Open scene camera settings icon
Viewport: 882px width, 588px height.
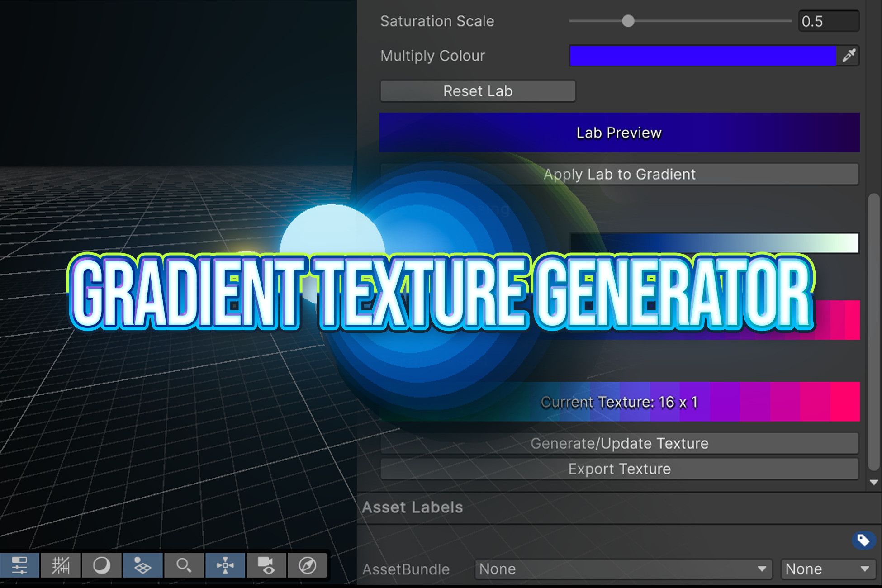tap(266, 565)
